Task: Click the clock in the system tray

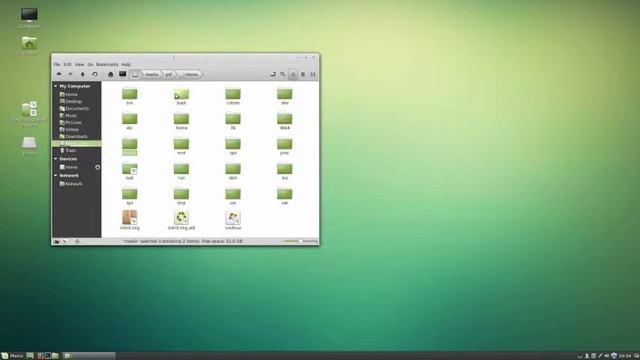Action: point(624,356)
